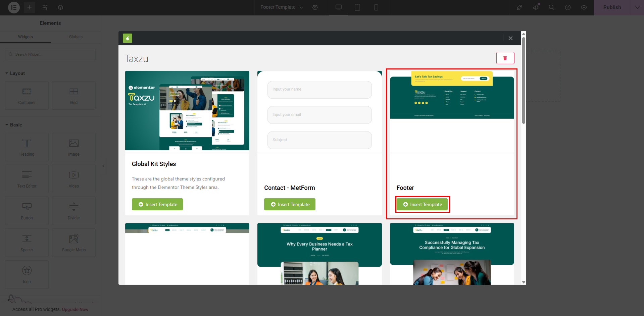Viewport: 644px width, 316px height.
Task: Collapse the Basic widgets section
Action: pos(14,125)
